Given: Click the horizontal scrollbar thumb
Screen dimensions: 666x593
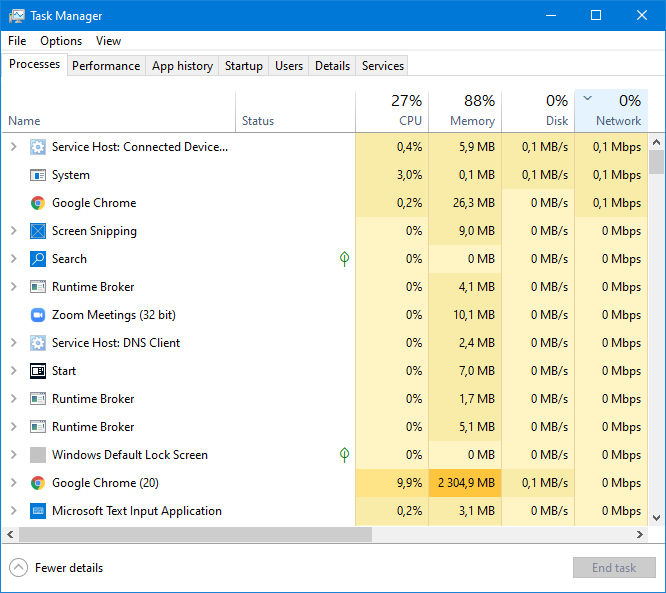Looking at the screenshot, I should (x=195, y=534).
